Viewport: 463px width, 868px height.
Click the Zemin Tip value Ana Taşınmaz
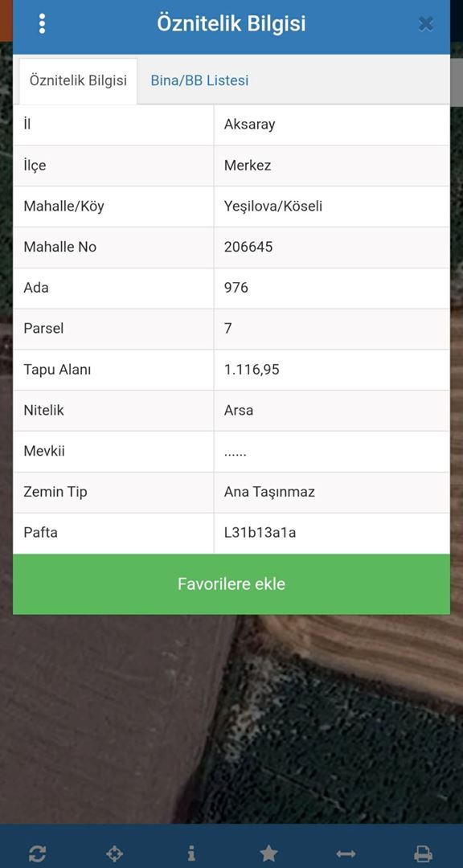pos(270,492)
